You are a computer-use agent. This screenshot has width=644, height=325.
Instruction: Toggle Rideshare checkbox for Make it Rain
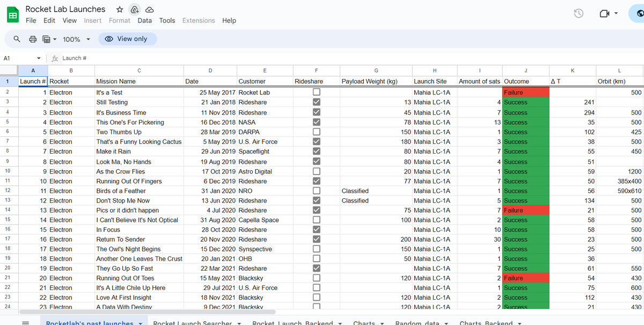(316, 151)
